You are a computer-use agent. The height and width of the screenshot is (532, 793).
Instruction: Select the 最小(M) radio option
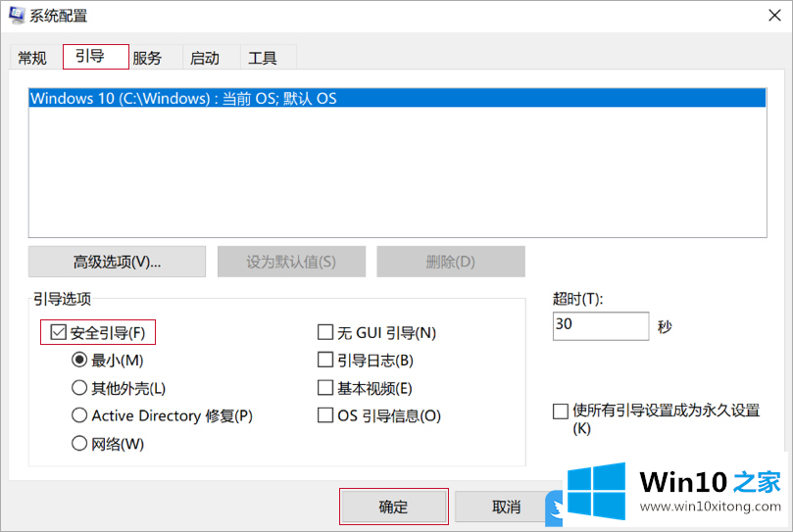coord(79,361)
